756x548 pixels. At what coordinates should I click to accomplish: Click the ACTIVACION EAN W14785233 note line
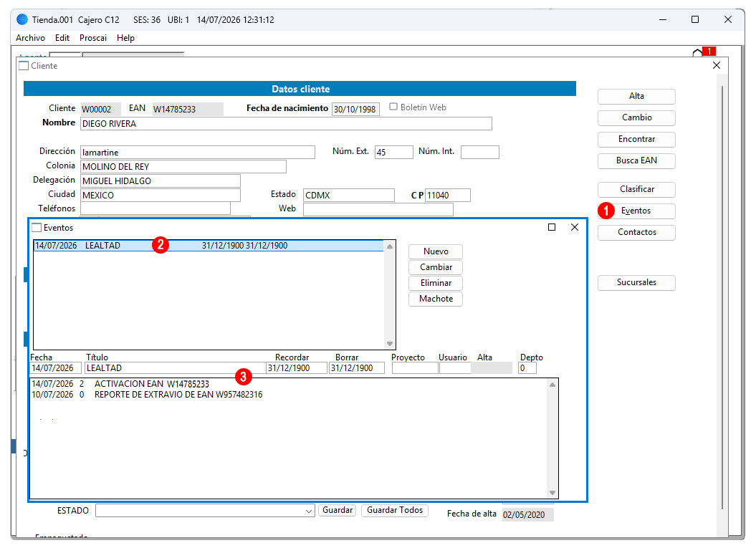(x=120, y=384)
